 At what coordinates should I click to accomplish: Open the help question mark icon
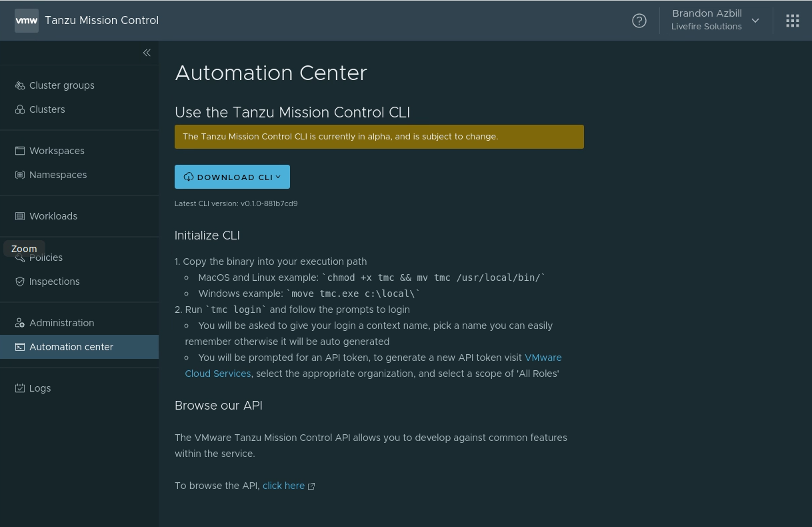click(x=639, y=21)
